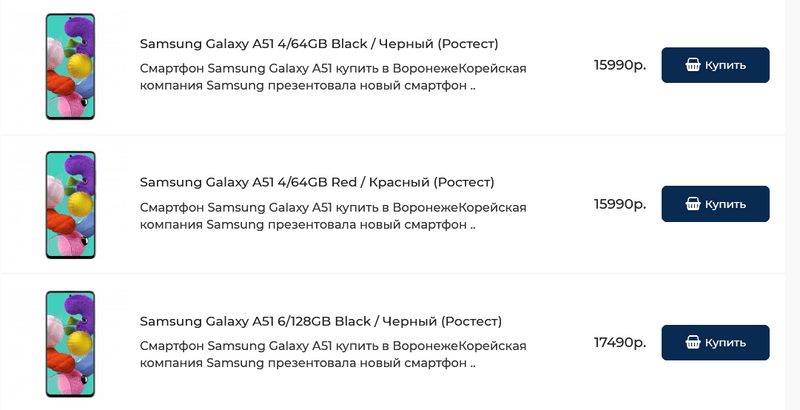Click the 6/128GB Black phone thumbnail image
The height and width of the screenshot is (410, 800).
point(70,344)
